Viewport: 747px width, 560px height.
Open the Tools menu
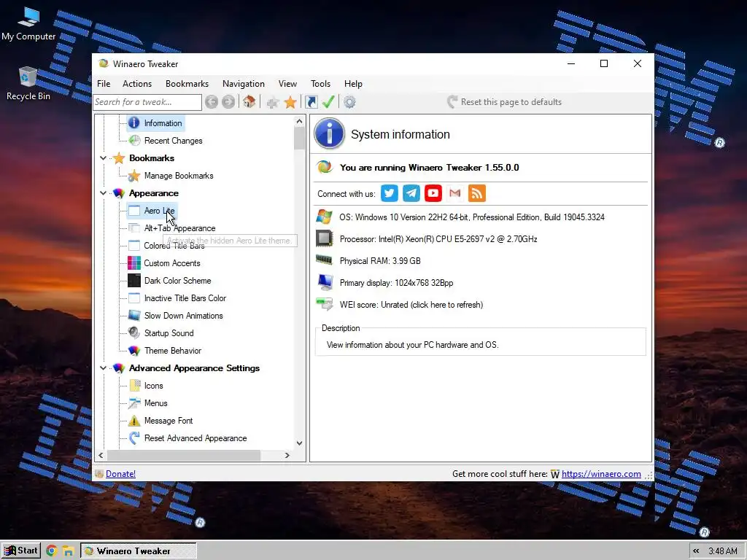321,84
